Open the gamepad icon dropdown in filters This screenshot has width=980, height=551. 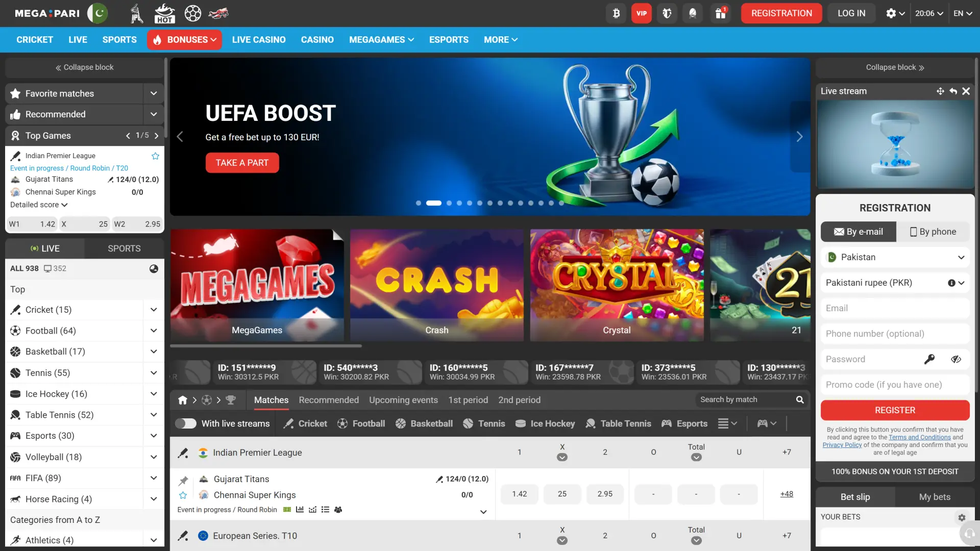(767, 423)
